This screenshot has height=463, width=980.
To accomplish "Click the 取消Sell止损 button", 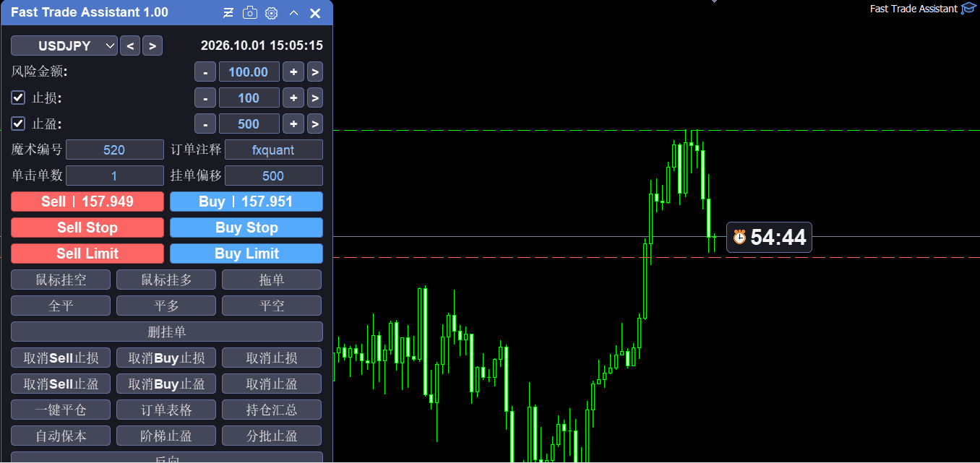I will point(61,358).
